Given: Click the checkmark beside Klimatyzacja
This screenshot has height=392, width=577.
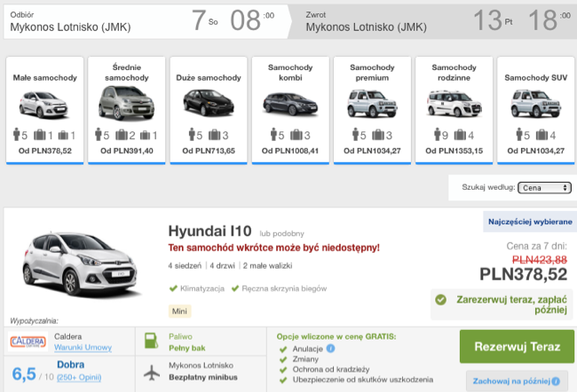Looking at the screenshot, I should pyautogui.click(x=173, y=288).
